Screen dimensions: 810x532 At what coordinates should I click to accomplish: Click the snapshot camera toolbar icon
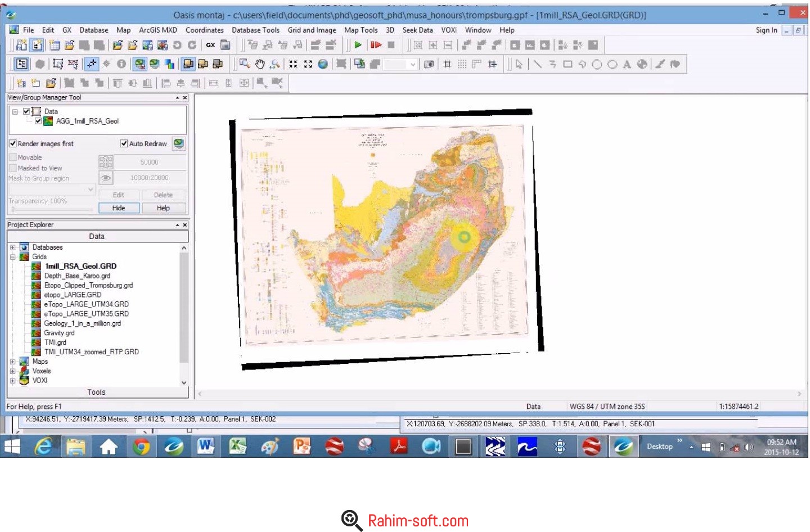point(429,64)
